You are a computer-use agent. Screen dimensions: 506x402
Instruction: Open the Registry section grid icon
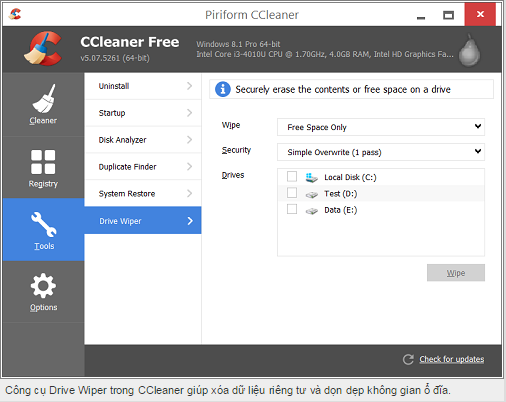coord(43,162)
